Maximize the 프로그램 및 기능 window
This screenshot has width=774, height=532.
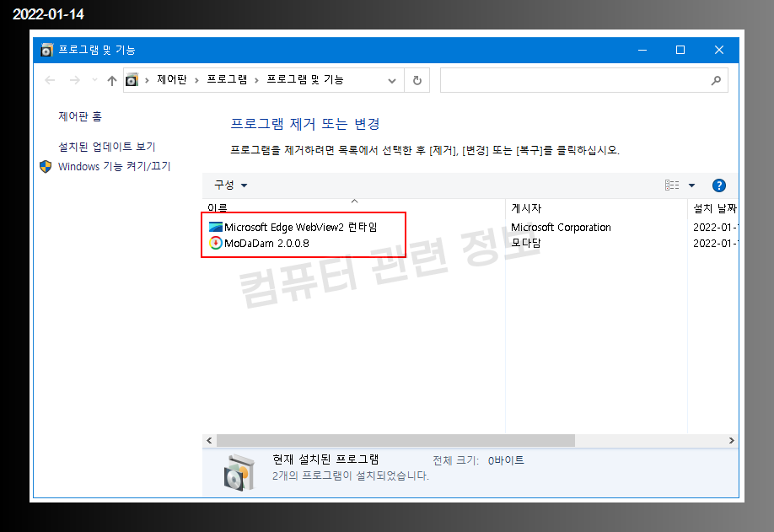tap(680, 50)
